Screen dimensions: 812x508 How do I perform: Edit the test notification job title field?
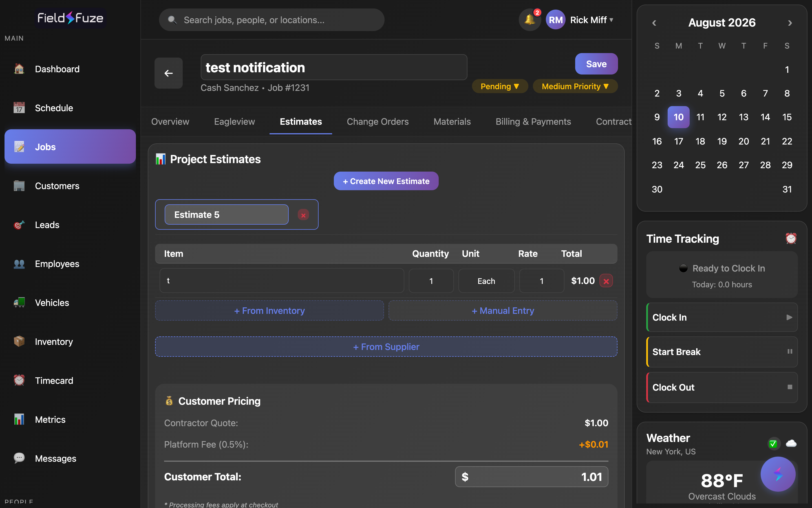pos(334,67)
